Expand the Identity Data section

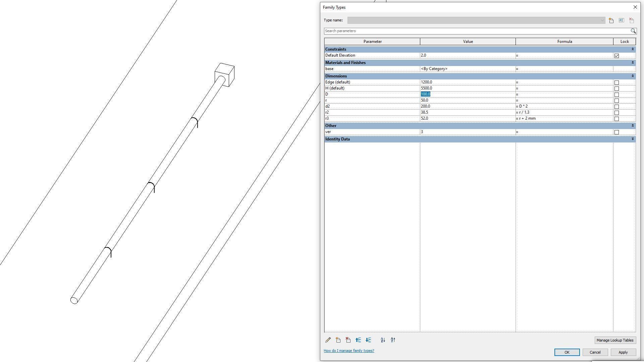[633, 139]
